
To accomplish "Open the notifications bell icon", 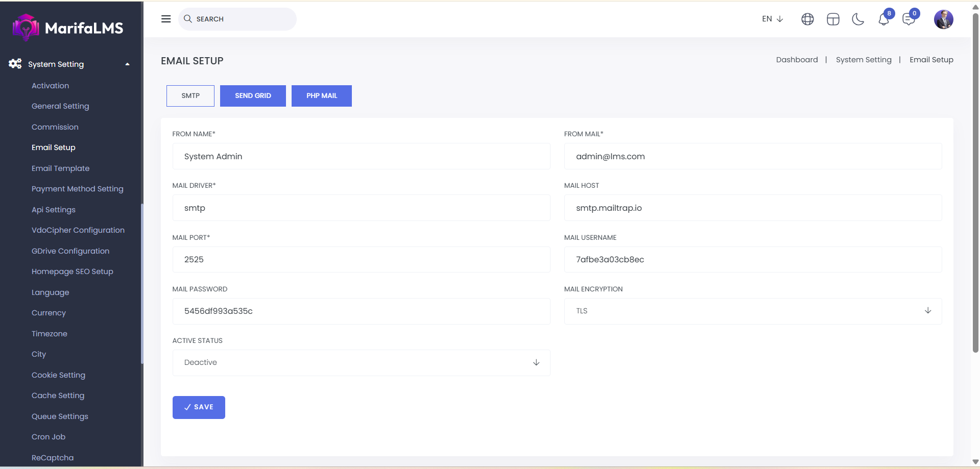I will (x=883, y=20).
